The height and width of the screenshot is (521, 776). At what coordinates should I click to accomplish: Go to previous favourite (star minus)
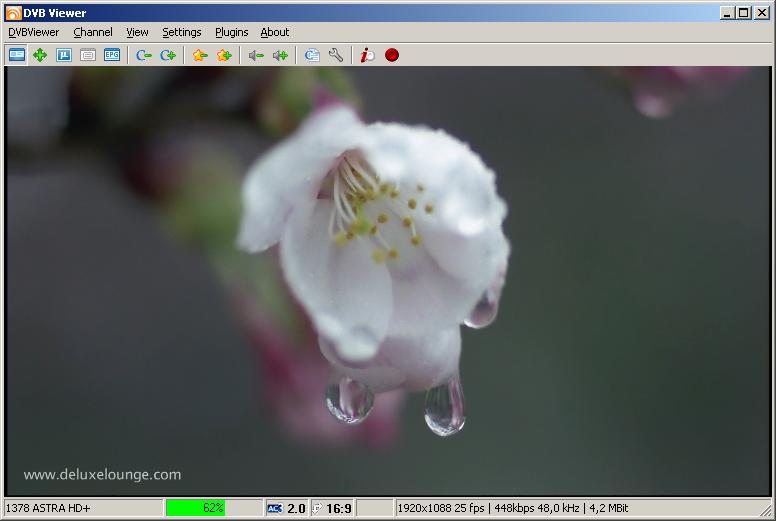click(x=200, y=55)
